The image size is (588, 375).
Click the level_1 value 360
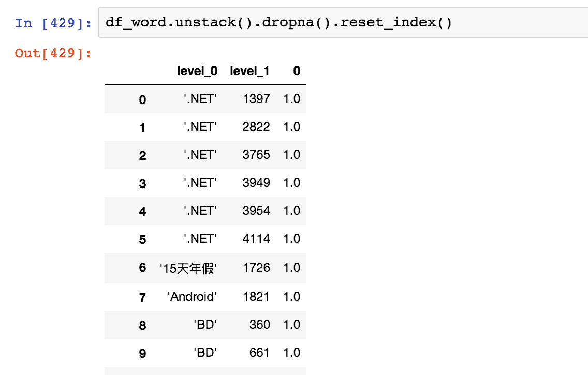(259, 324)
